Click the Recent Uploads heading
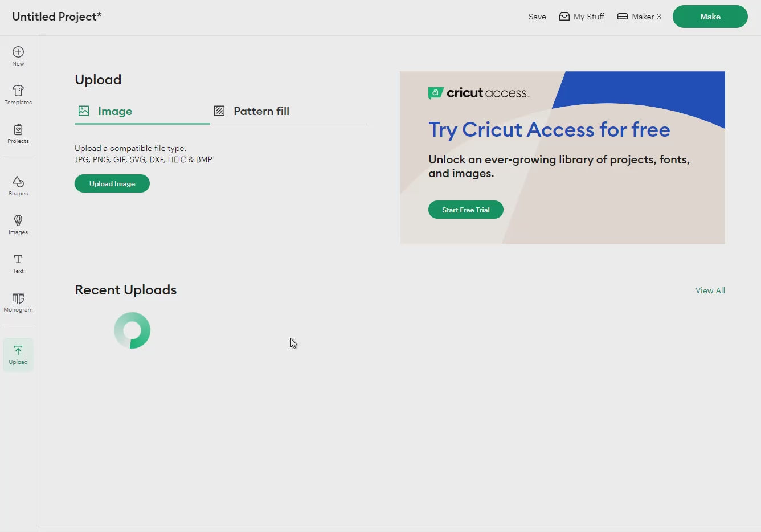 126,290
